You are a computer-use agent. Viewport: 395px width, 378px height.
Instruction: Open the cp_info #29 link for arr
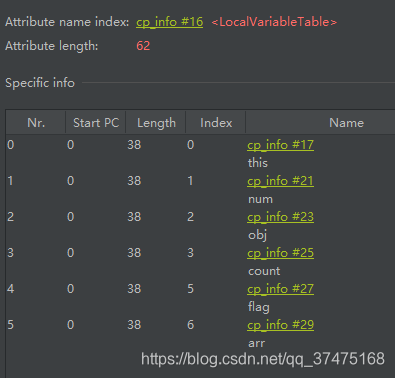coord(280,325)
